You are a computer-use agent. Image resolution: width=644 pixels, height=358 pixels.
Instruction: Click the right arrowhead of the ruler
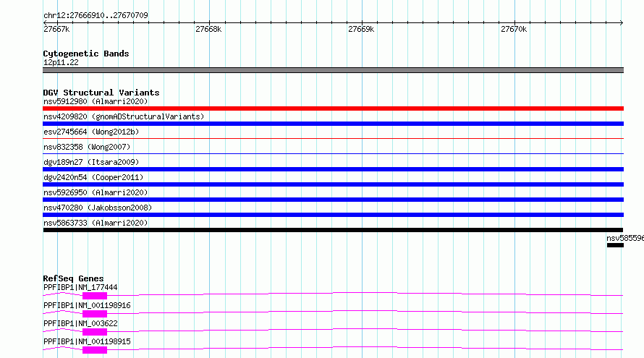click(622, 23)
